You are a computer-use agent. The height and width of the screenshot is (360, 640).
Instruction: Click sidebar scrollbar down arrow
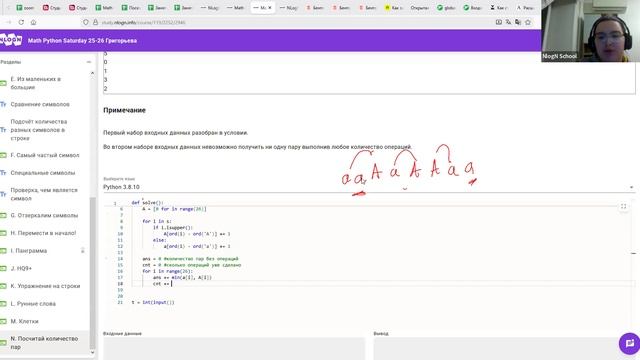pyautogui.click(x=92, y=352)
